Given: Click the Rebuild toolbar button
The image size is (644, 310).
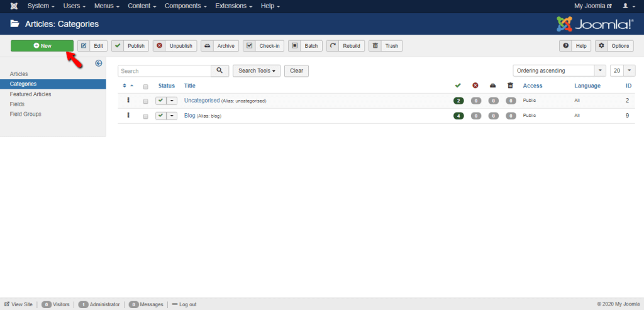Looking at the screenshot, I should coord(345,46).
